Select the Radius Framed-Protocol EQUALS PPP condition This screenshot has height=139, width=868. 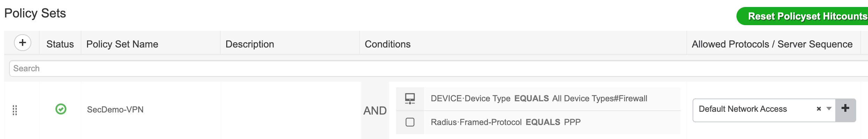click(539, 122)
